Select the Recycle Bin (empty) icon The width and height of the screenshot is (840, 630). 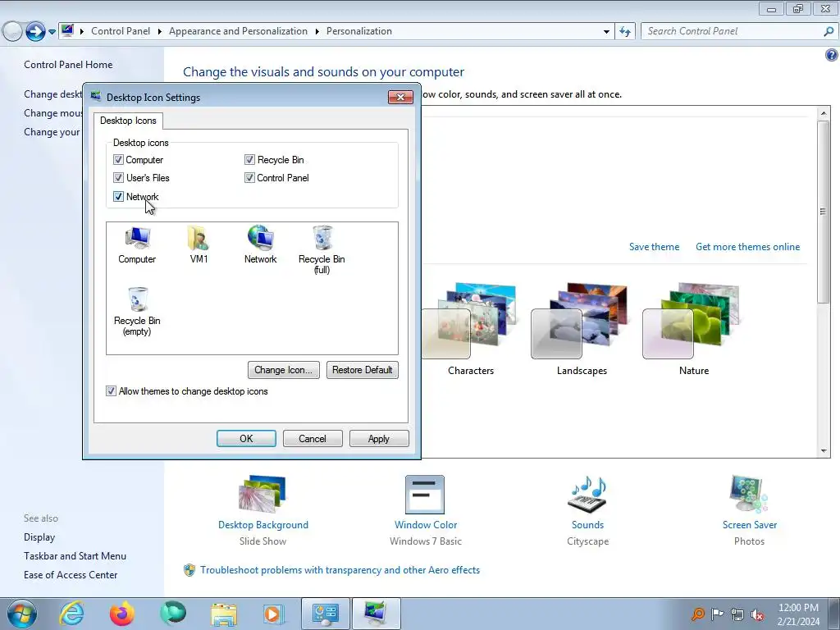coord(137,311)
